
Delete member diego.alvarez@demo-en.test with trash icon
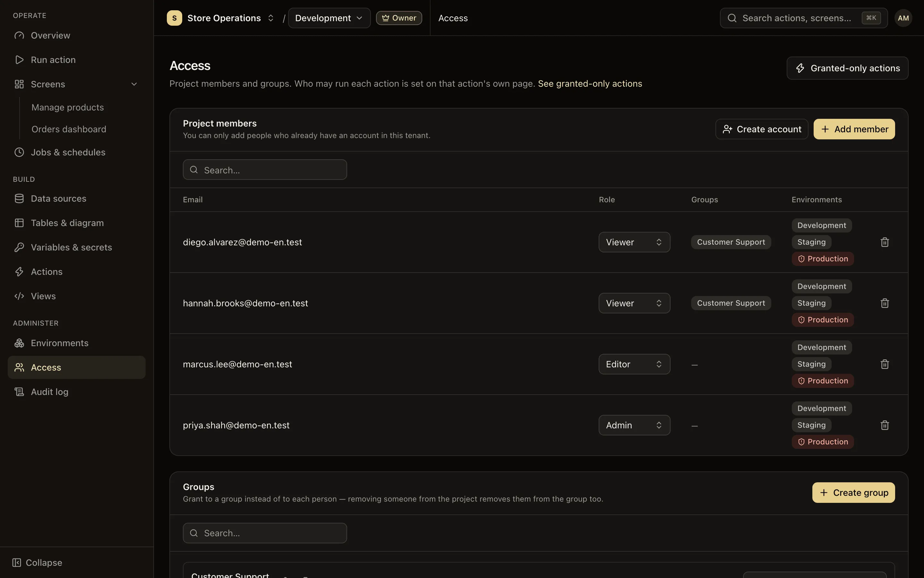click(885, 242)
